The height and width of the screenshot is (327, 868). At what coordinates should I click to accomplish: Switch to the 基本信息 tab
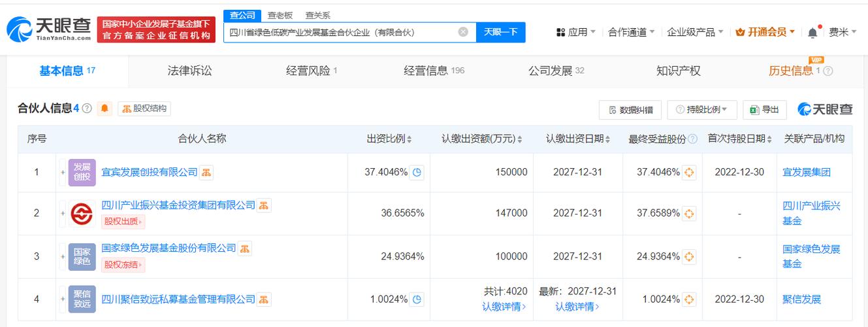[x=67, y=71]
